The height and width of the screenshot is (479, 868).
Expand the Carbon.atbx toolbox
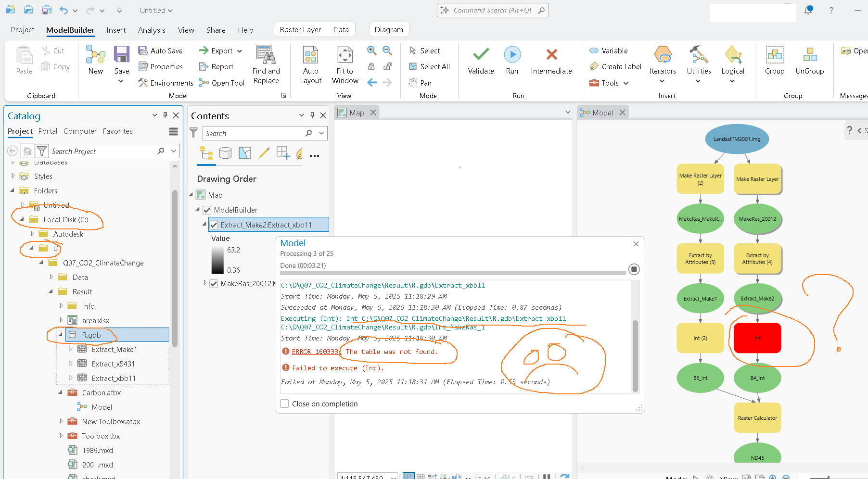pyautogui.click(x=60, y=392)
